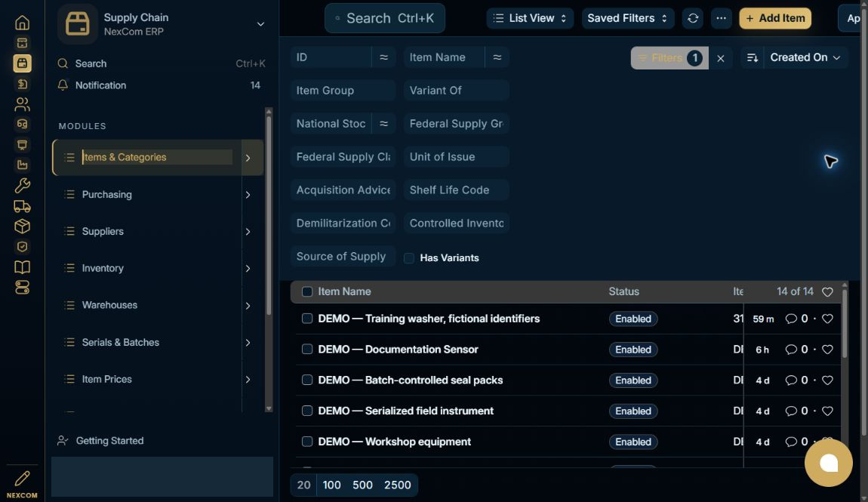Toggle the Has Variants checkbox
Image resolution: width=868 pixels, height=502 pixels.
[409, 258]
